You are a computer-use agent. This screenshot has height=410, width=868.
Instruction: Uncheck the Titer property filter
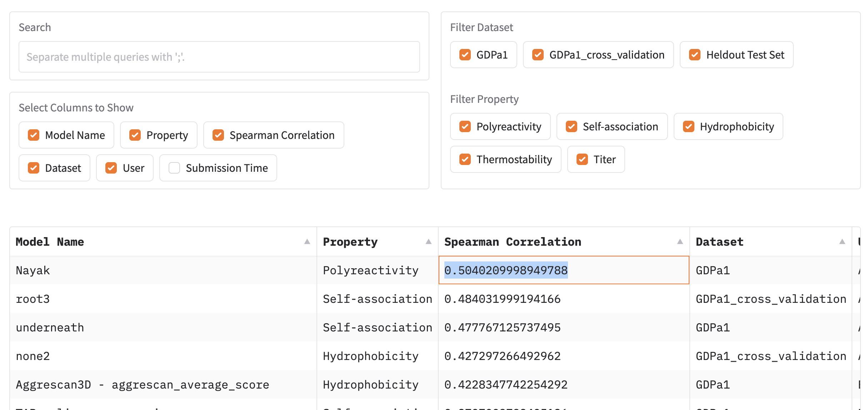[x=582, y=159]
